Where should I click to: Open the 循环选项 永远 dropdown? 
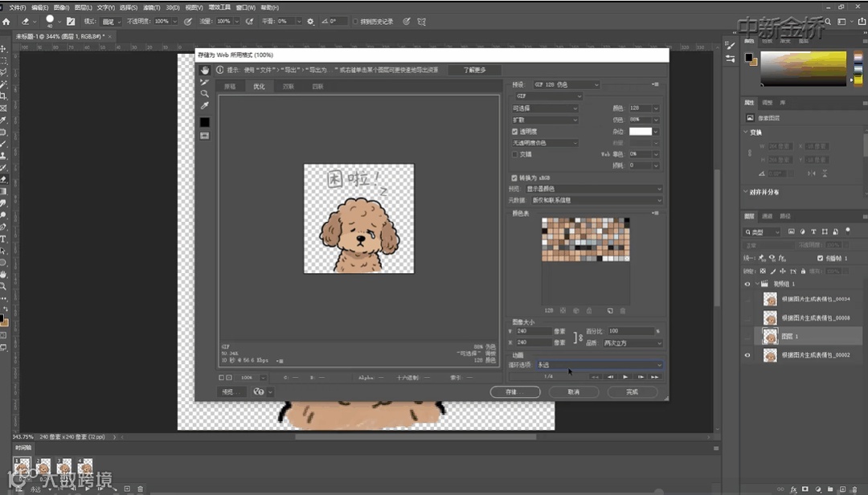600,365
